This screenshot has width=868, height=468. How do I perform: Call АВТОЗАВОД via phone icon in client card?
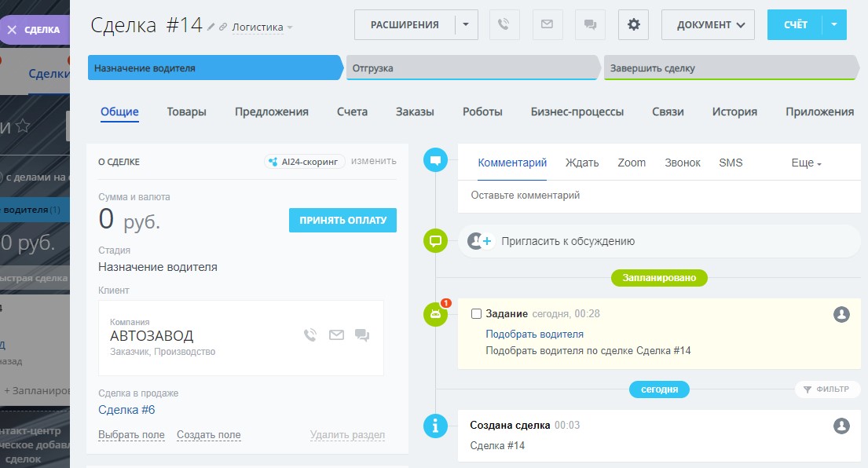(310, 335)
